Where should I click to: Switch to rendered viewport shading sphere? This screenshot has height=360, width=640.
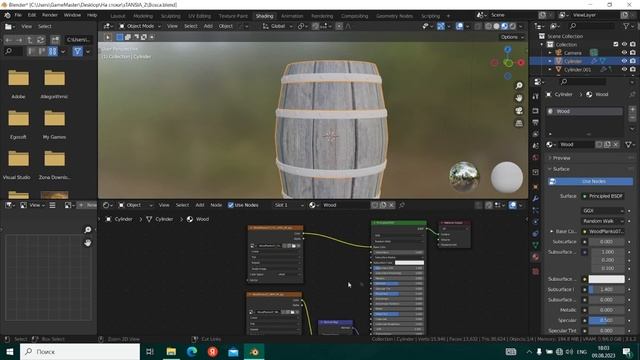513,26
